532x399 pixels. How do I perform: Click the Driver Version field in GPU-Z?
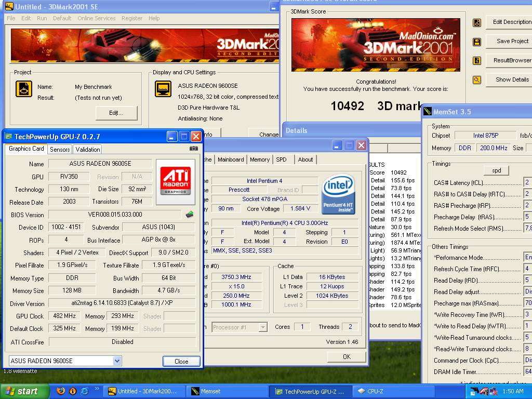pyautogui.click(x=122, y=303)
